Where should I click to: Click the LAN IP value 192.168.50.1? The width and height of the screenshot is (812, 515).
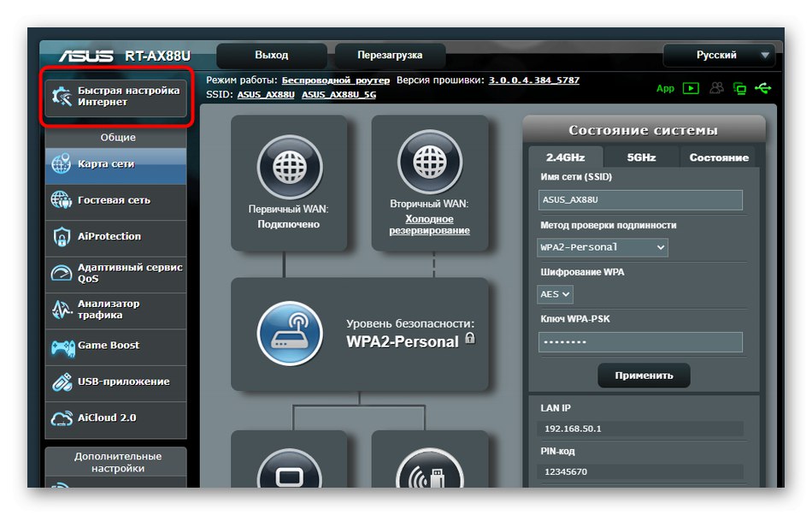click(573, 429)
